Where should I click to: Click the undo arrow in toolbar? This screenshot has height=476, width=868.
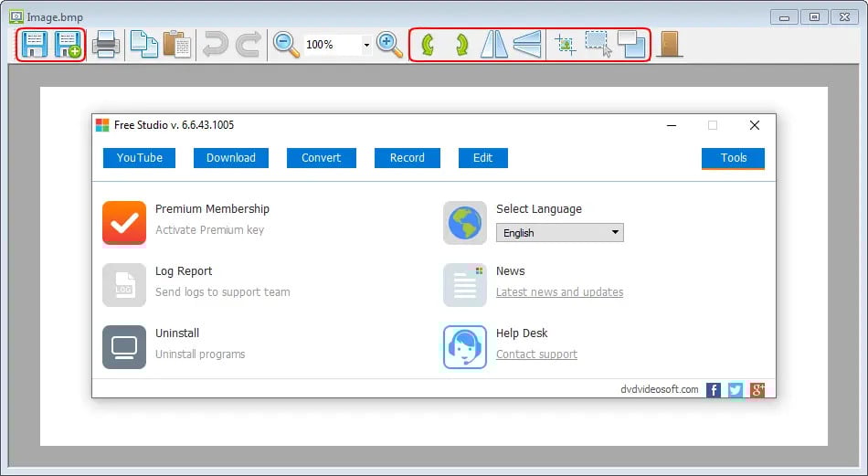click(x=215, y=44)
